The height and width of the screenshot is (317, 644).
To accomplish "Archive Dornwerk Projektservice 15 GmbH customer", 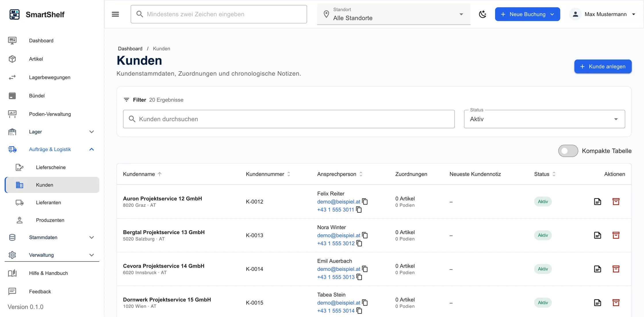I will point(616,303).
